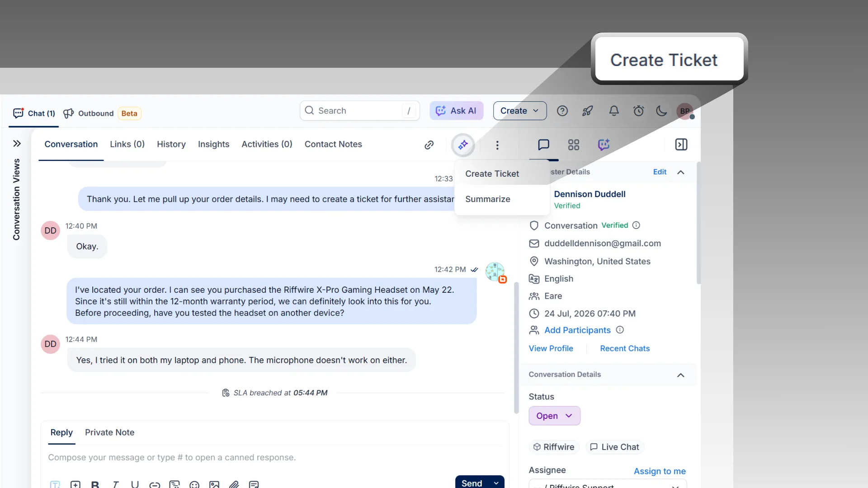This screenshot has height=488, width=868.
Task: Toggle dark mode moon icon
Action: (x=661, y=111)
